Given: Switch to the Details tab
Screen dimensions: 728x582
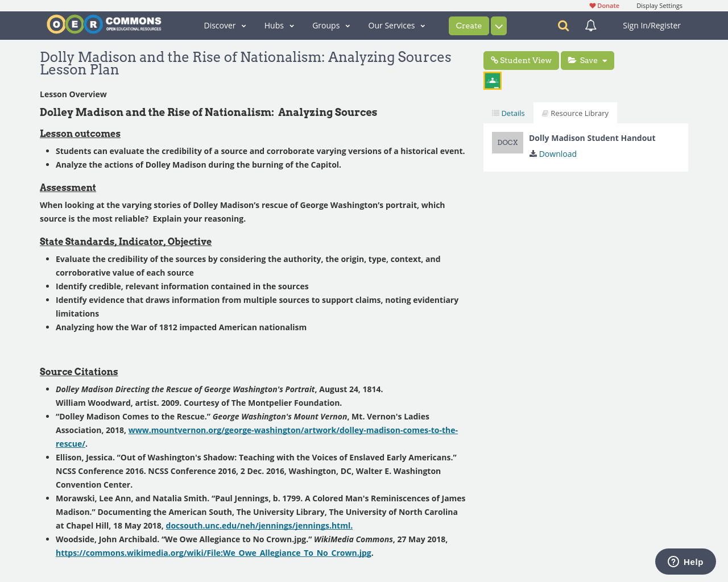Looking at the screenshot, I should (508, 113).
